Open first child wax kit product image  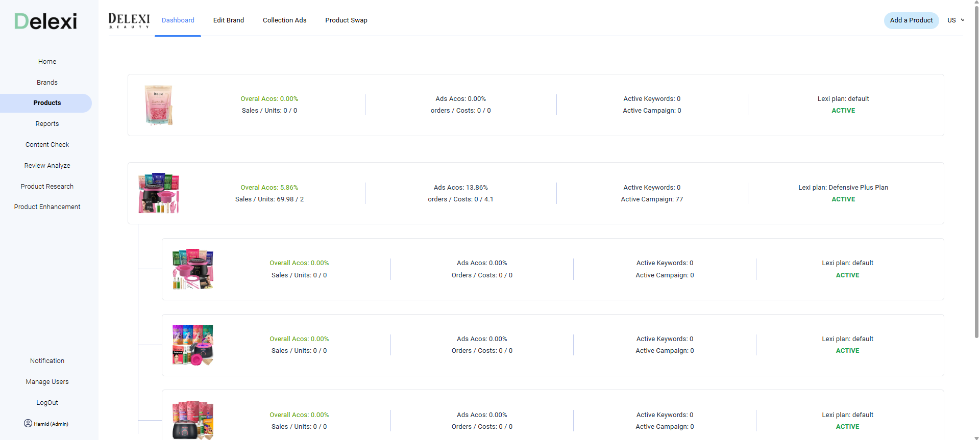(x=193, y=269)
